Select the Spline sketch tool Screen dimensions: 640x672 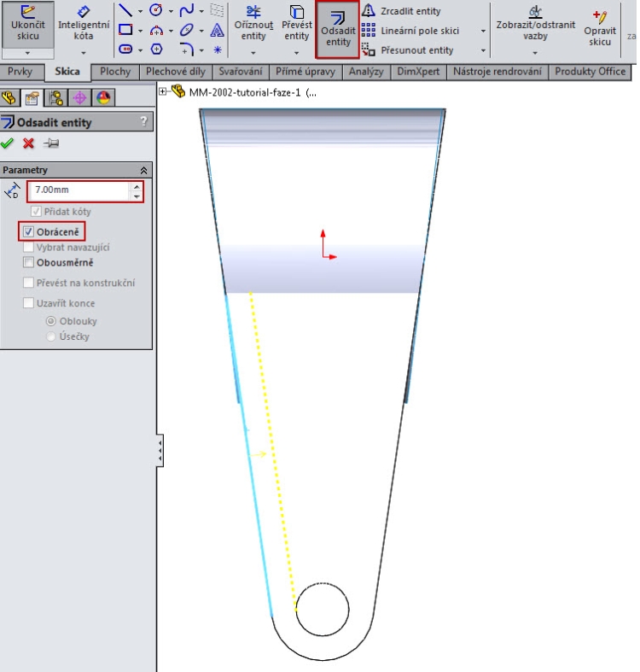[x=187, y=10]
